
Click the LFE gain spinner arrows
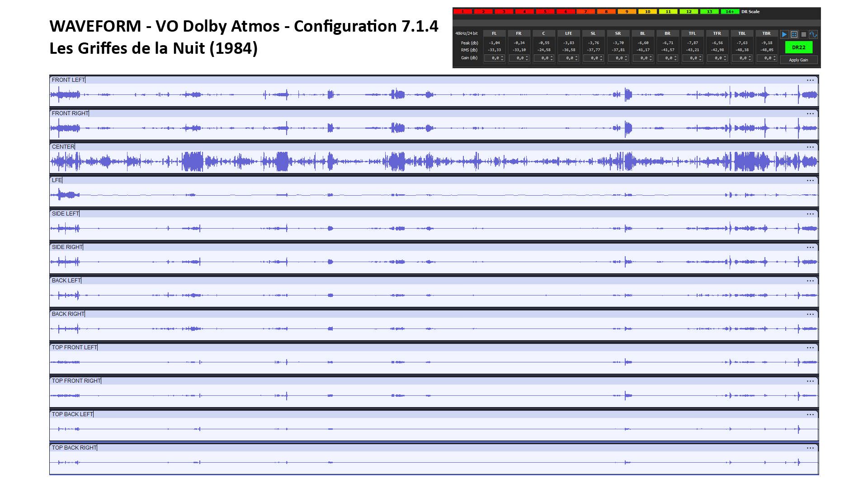point(577,58)
